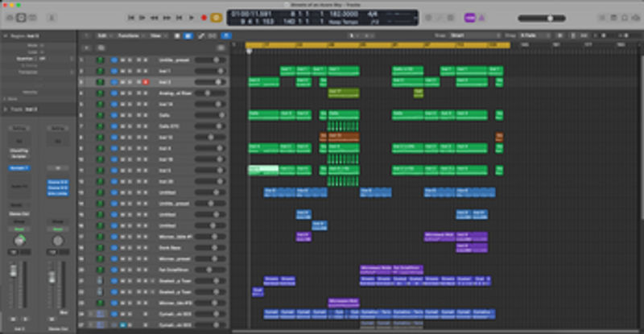The height and width of the screenshot is (334, 644).
Task: Open the left-click tool menu
Action: (x=355, y=35)
